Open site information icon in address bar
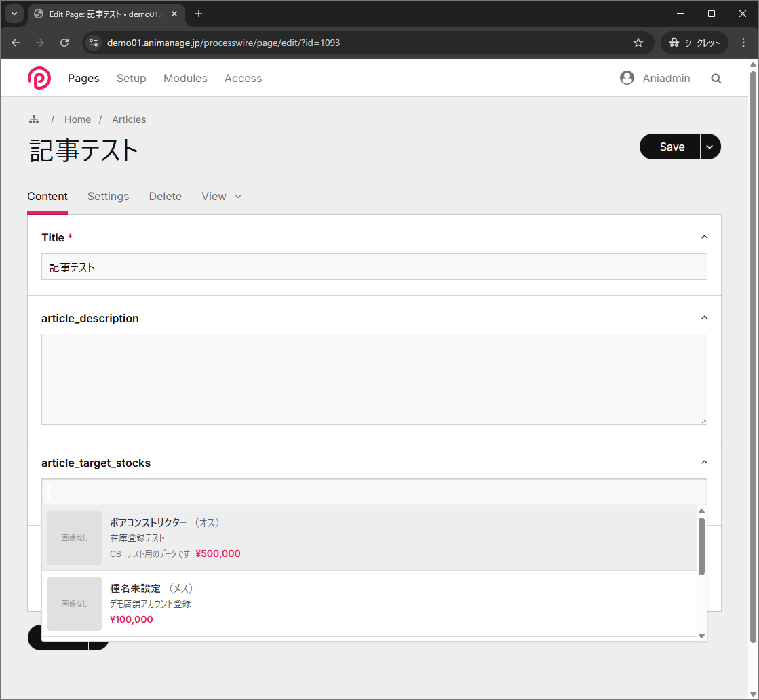759x700 pixels. (94, 43)
